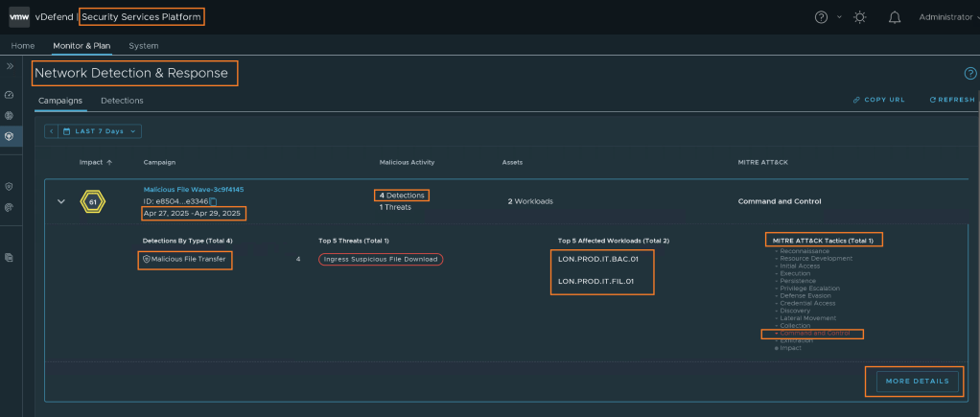Open the System menu tab

point(144,46)
